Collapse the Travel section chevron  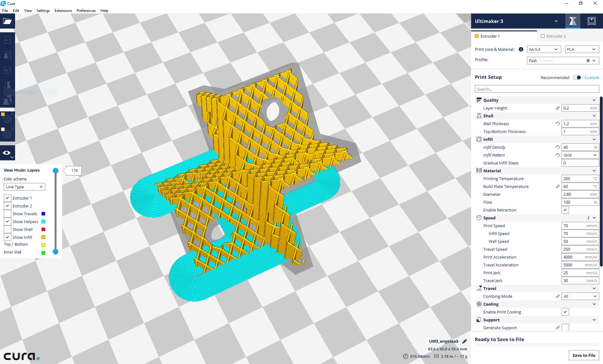coord(594,288)
